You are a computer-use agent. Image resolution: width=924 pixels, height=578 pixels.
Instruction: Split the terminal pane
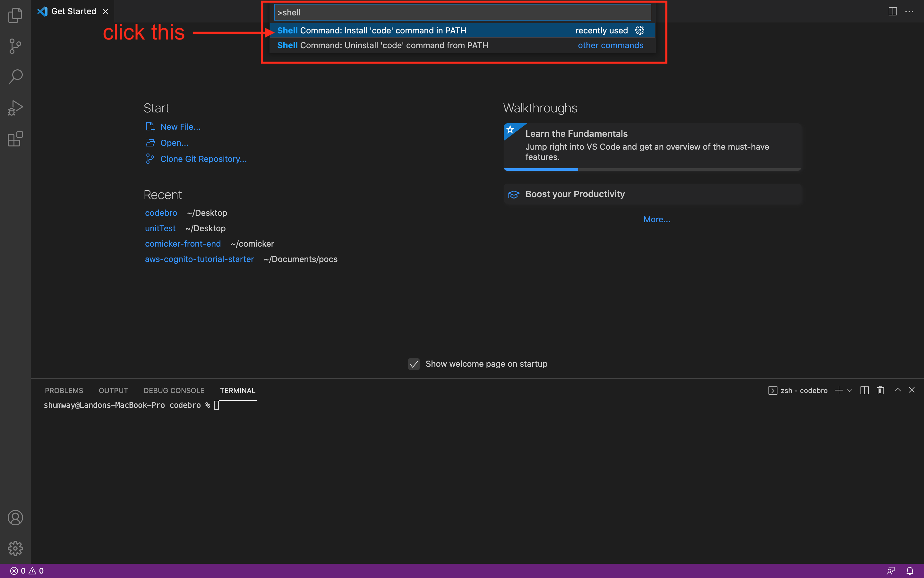(x=865, y=390)
